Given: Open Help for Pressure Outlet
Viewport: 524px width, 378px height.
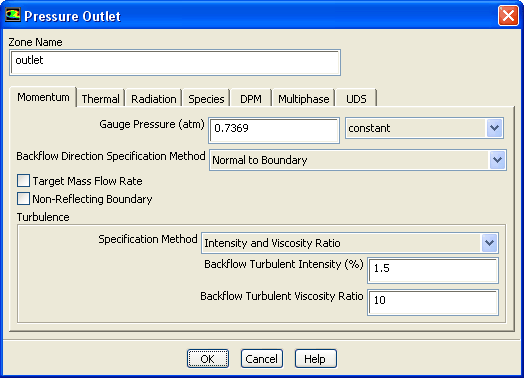Looking at the screenshot, I should point(315,359).
